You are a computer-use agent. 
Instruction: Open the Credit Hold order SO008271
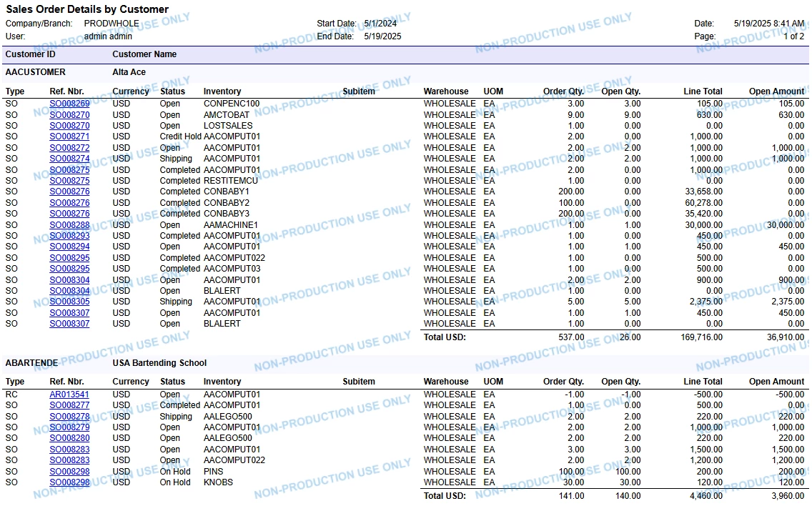[x=69, y=137]
